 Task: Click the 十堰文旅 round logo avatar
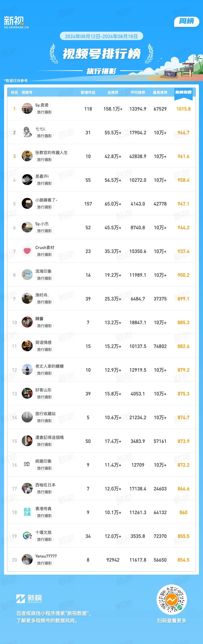click(x=27, y=536)
